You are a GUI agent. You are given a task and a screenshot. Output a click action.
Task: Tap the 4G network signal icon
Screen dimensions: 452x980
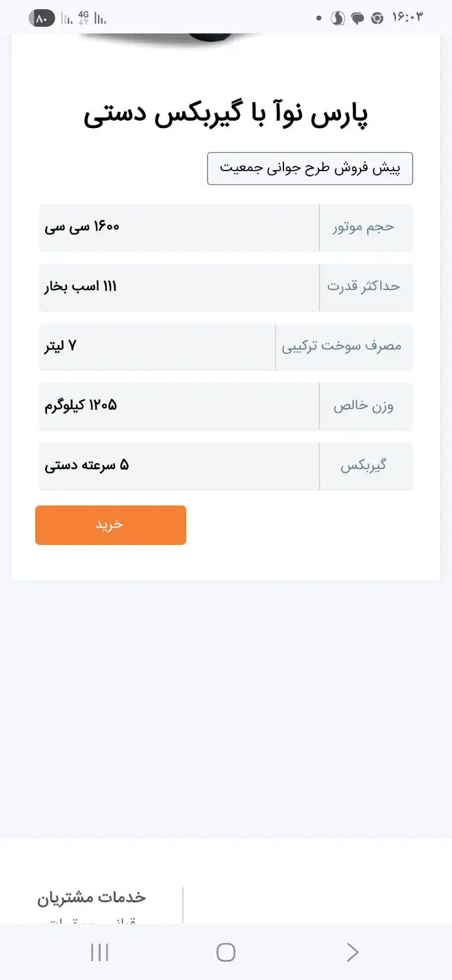coord(84,18)
